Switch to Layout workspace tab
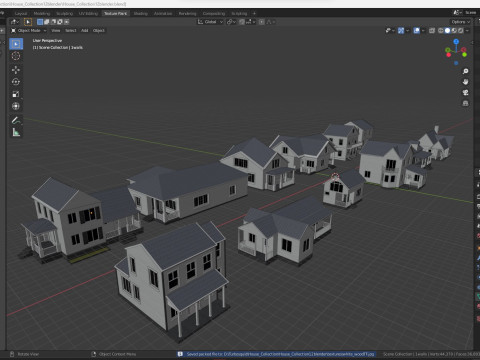Image resolution: width=480 pixels, height=360 pixels. pyautogui.click(x=21, y=14)
